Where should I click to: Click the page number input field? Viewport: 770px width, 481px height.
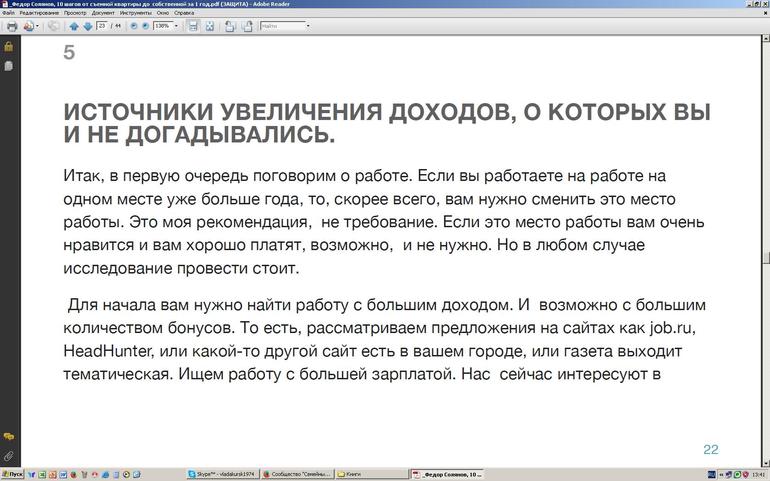[x=103, y=26]
